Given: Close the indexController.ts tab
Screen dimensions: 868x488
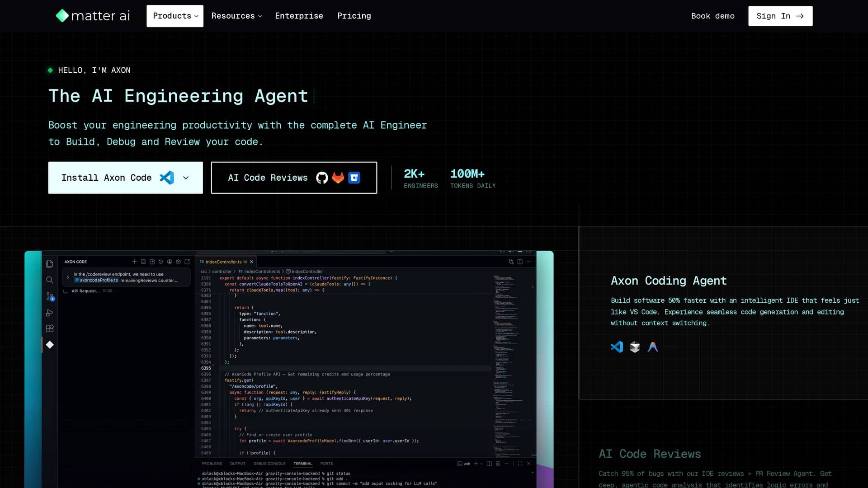Looking at the screenshot, I should 252,262.
